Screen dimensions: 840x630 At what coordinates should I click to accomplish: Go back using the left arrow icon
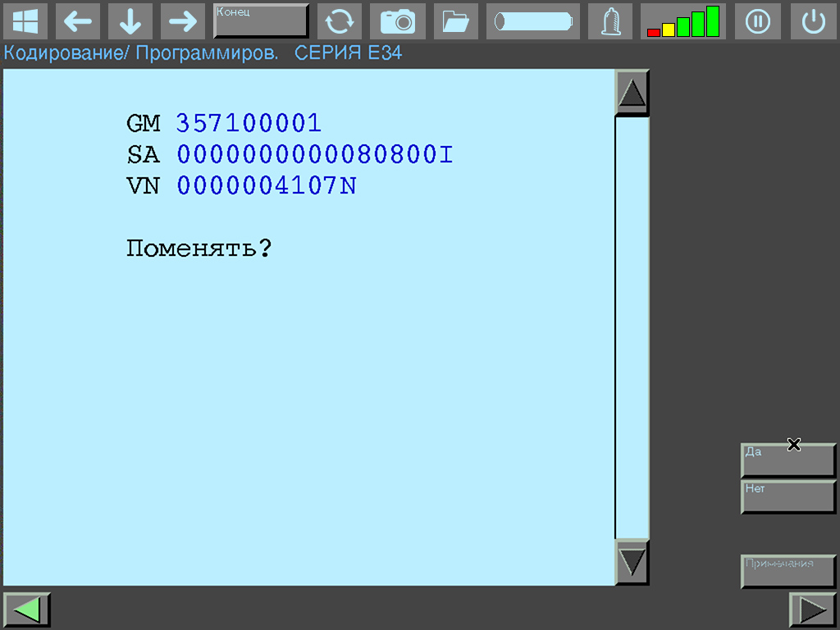click(78, 21)
